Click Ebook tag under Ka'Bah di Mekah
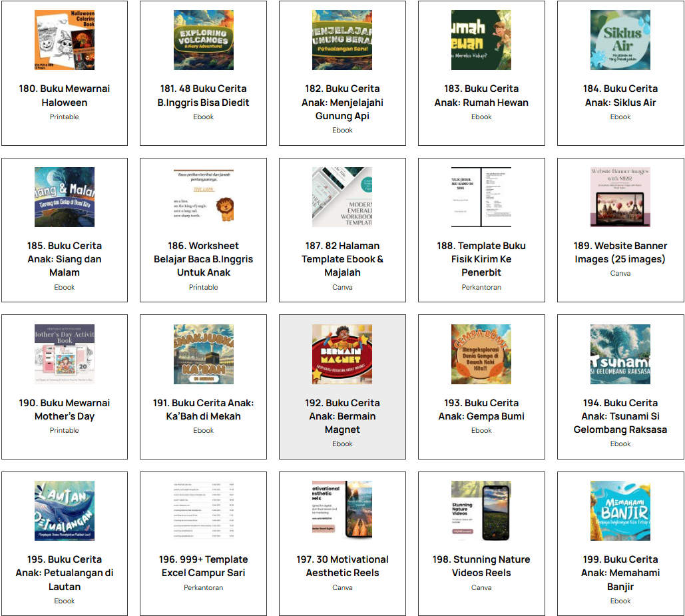The image size is (685, 616). (x=203, y=430)
